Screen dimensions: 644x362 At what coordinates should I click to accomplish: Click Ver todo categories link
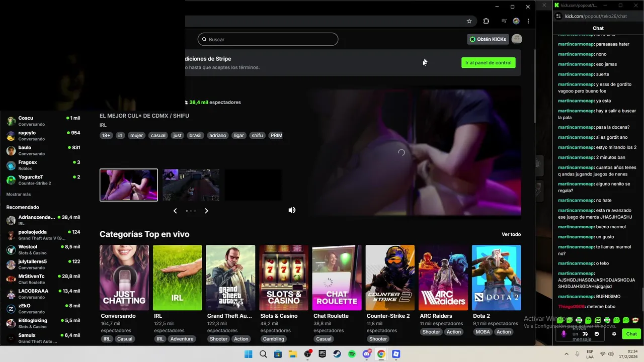(511, 234)
